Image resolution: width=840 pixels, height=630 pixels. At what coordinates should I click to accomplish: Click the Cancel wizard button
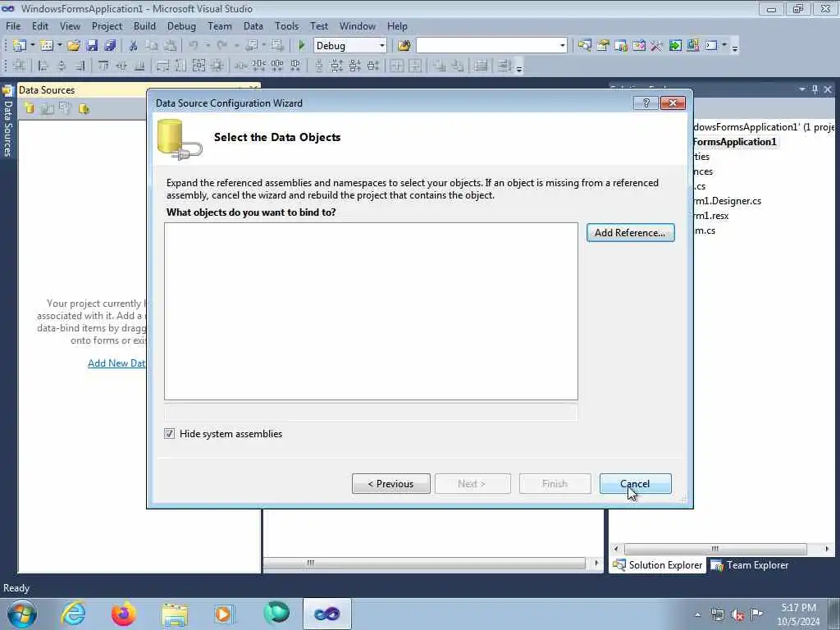pos(635,484)
